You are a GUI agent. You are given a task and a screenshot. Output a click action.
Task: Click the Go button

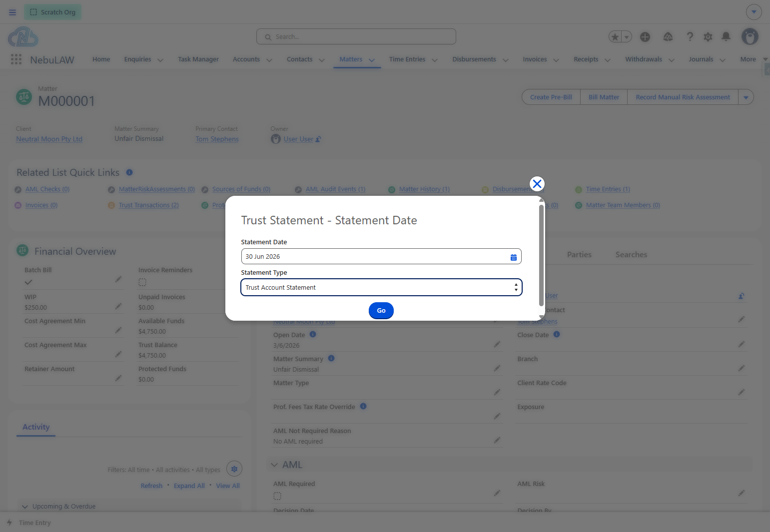tap(381, 311)
